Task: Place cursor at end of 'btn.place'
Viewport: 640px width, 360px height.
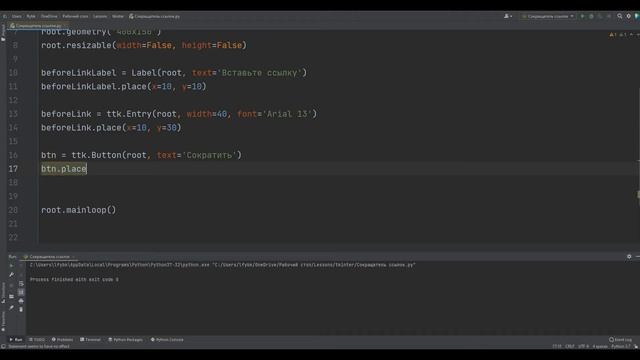Action: point(87,169)
